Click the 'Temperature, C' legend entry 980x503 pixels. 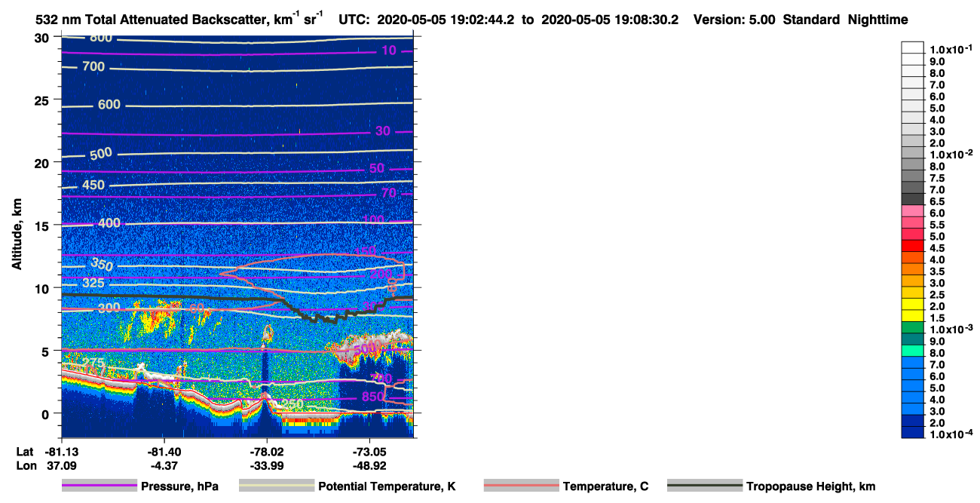[605, 486]
